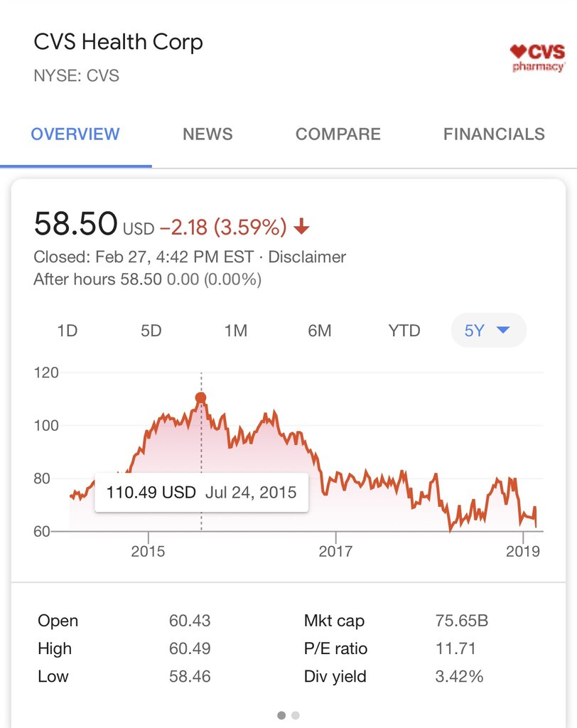Switch chart to 6M range
This screenshot has width=577, height=728.
[x=319, y=331]
